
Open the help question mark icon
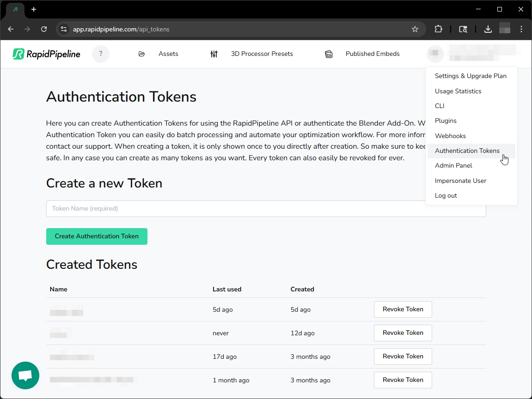[x=101, y=54]
